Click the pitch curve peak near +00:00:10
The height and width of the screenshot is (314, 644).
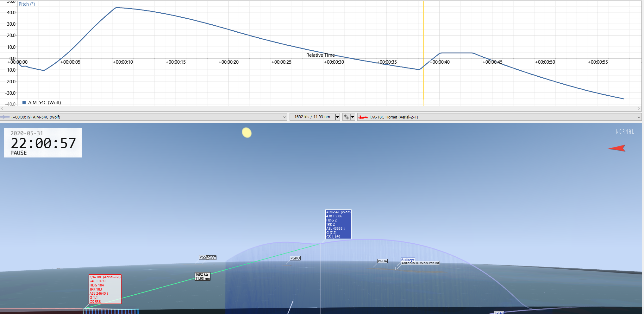click(116, 8)
